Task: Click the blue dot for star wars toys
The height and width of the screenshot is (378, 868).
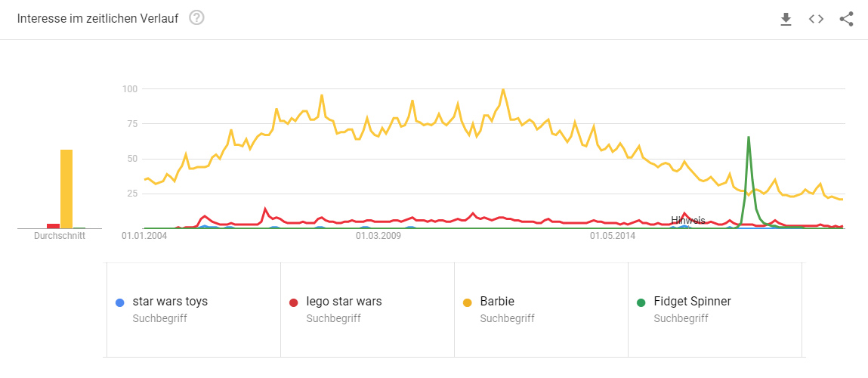Action: tap(120, 302)
